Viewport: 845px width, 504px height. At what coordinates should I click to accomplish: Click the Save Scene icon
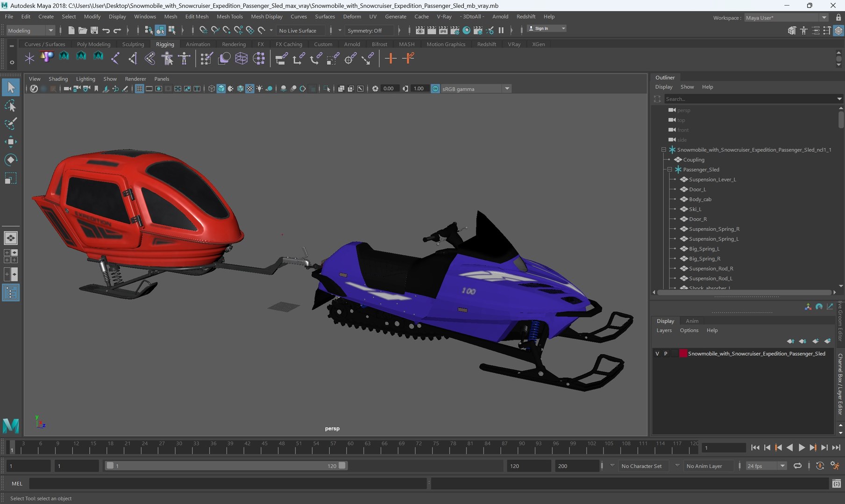tap(94, 30)
